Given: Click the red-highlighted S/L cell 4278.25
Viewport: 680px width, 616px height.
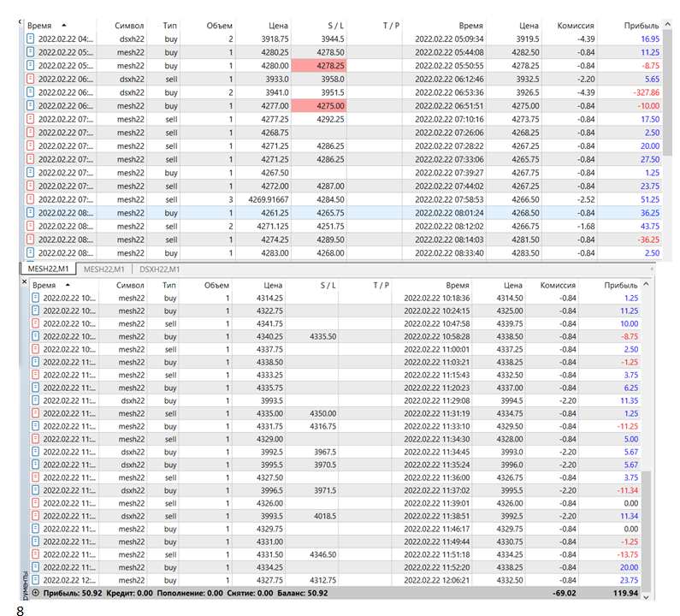Looking at the screenshot, I should [x=319, y=66].
